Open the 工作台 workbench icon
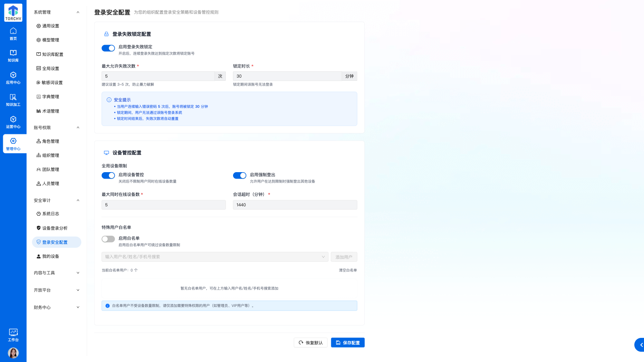 (x=13, y=335)
